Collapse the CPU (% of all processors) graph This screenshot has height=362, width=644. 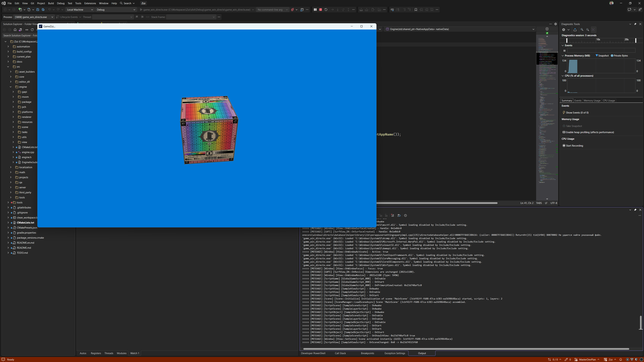pos(563,76)
